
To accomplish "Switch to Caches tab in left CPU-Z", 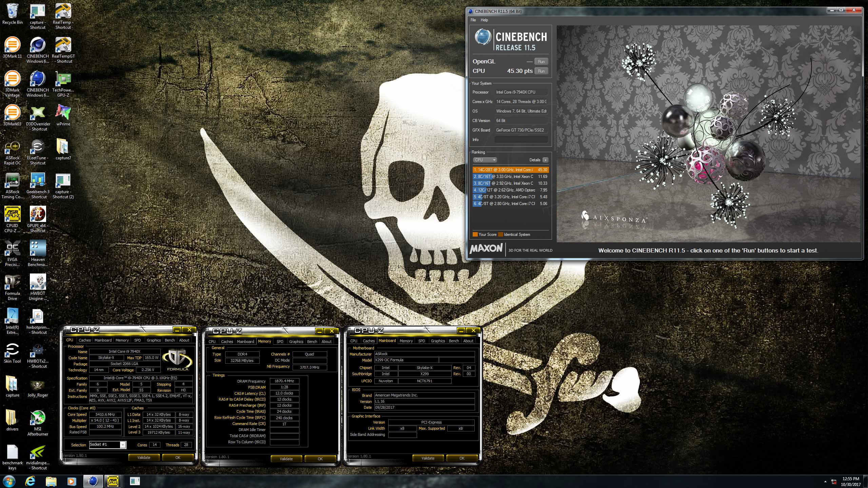I will coord(84,340).
